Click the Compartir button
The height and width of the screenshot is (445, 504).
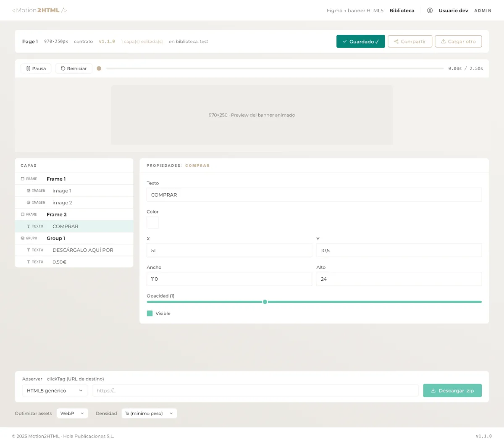[x=410, y=42]
